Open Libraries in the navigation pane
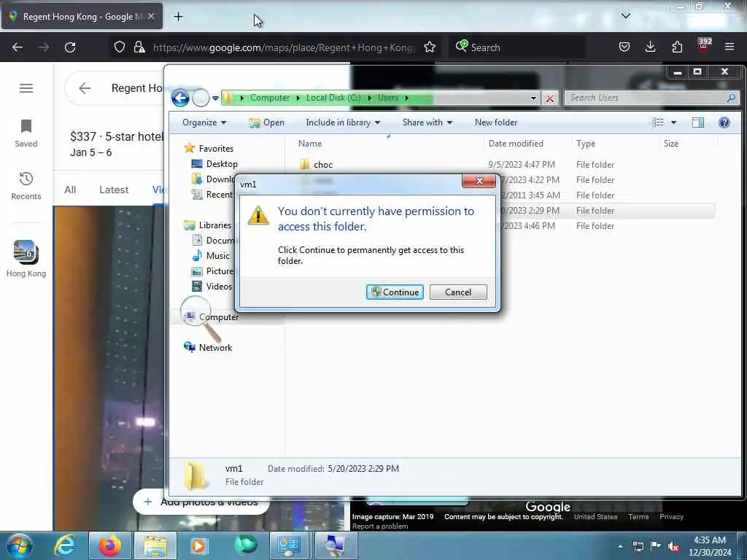The image size is (747, 560). pos(215,225)
